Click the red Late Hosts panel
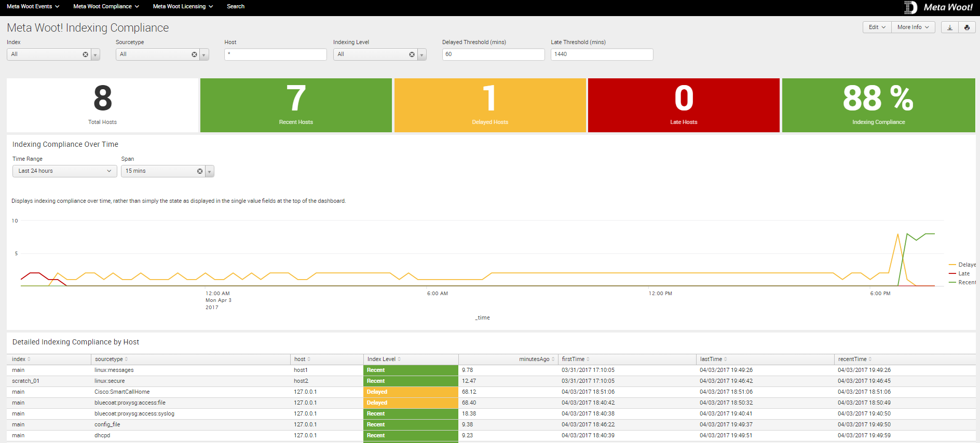The height and width of the screenshot is (443, 980). (x=683, y=105)
